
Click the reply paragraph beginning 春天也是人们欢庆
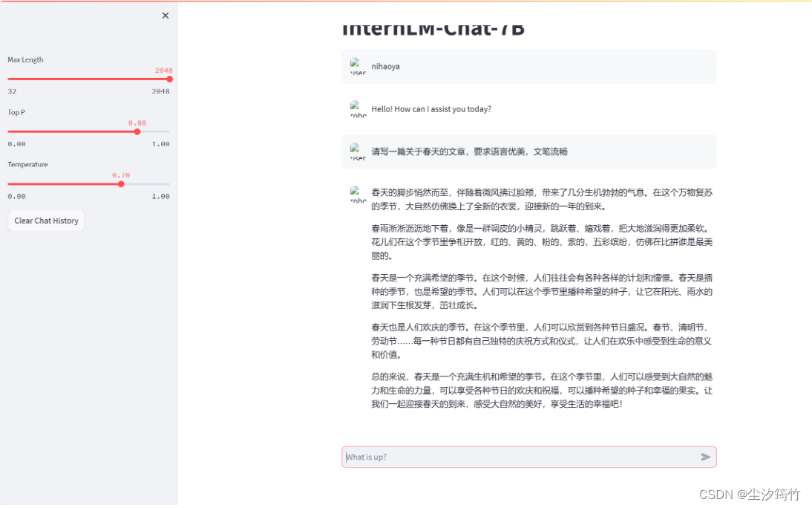(x=542, y=341)
